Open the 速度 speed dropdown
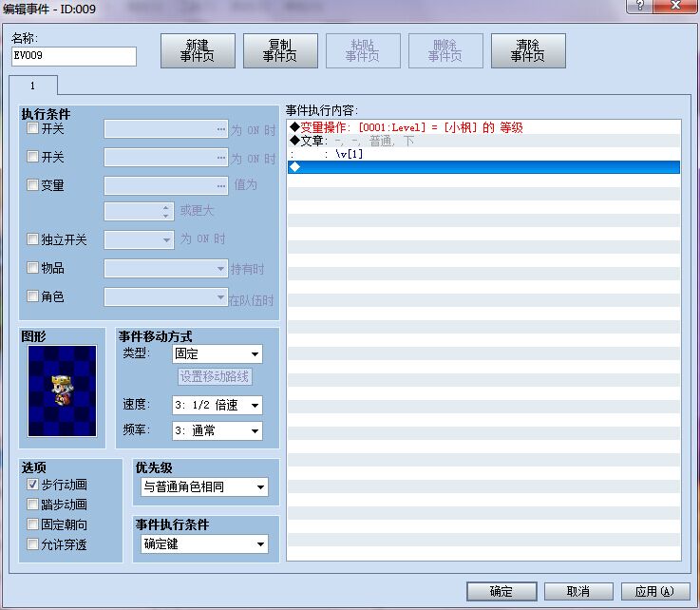The width and height of the screenshot is (700, 610). pyautogui.click(x=218, y=405)
